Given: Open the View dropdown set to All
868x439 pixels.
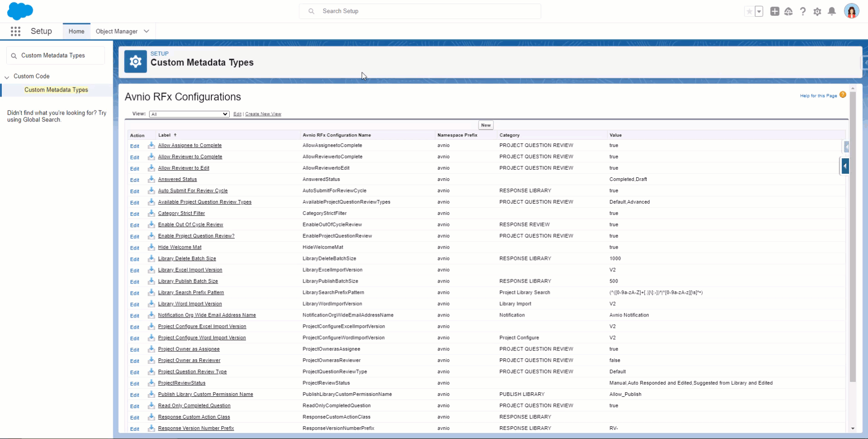Looking at the screenshot, I should (189, 114).
